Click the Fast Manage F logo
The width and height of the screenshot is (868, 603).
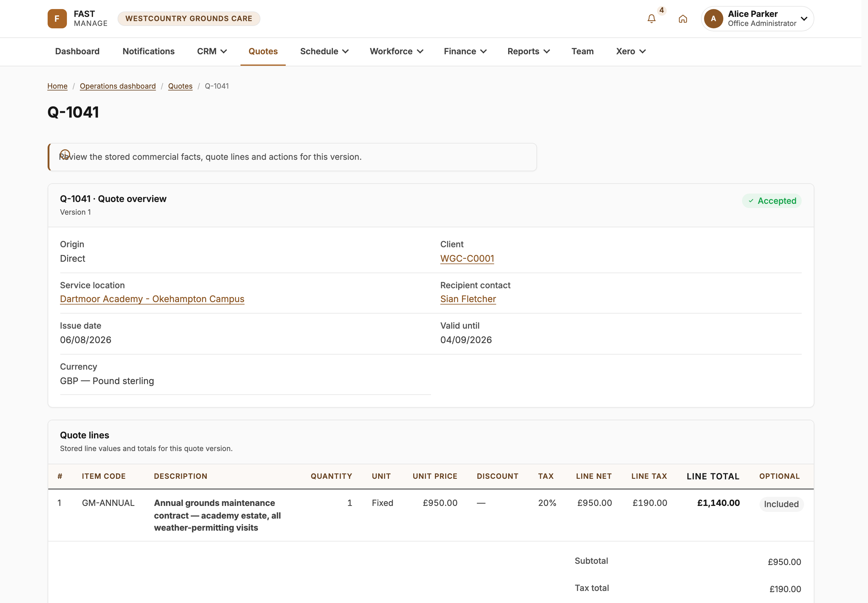[57, 18]
